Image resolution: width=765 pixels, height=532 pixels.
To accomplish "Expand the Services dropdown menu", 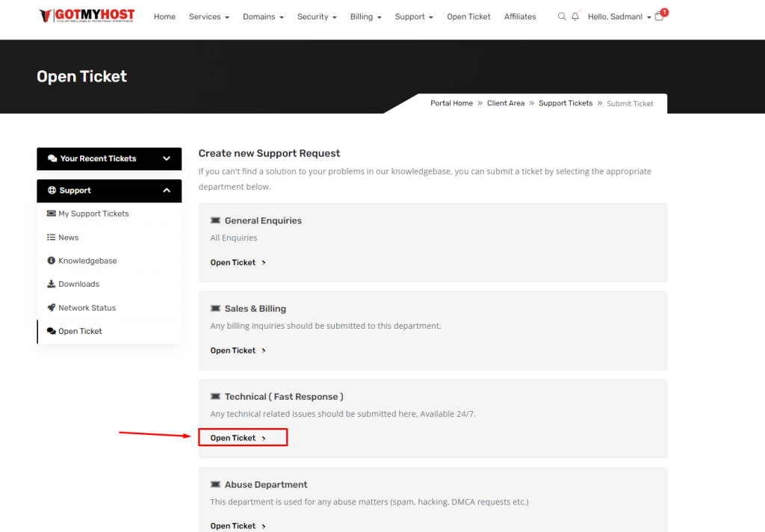I will (208, 16).
